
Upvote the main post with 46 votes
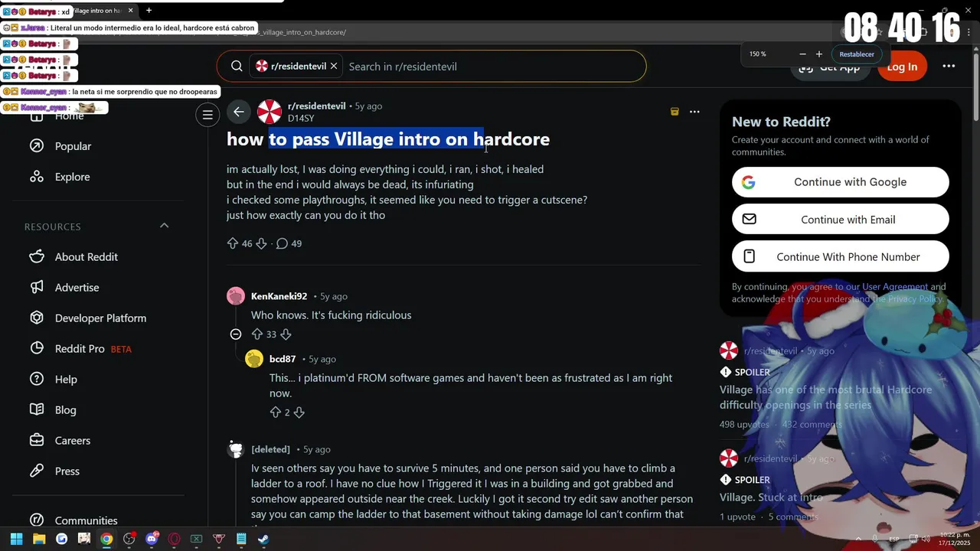233,243
